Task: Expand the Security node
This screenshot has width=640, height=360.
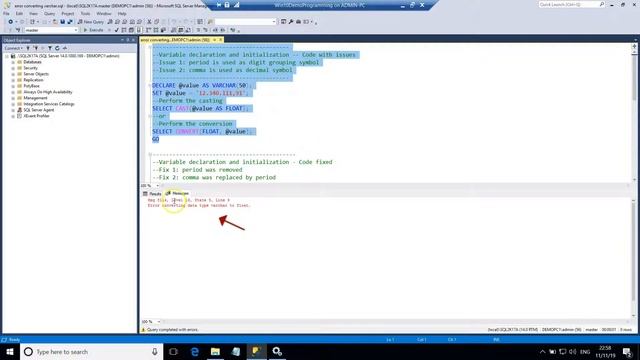Action: pos(13,68)
